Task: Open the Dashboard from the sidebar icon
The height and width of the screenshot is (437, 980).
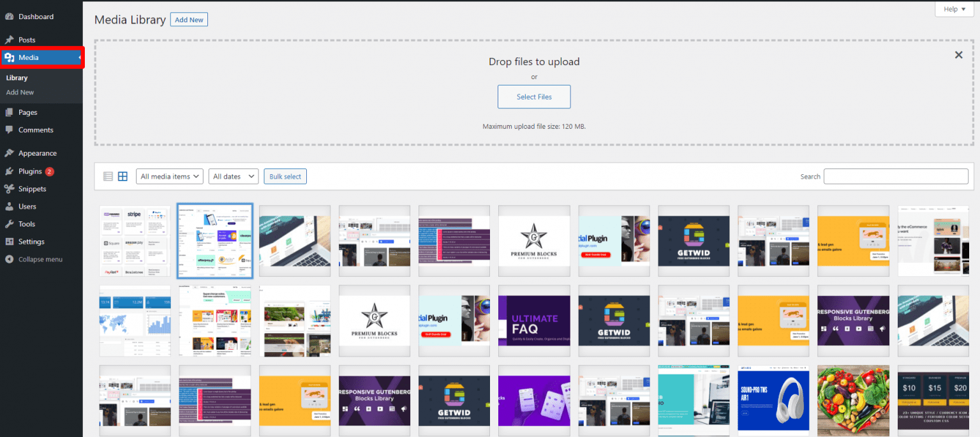Action: [x=9, y=16]
